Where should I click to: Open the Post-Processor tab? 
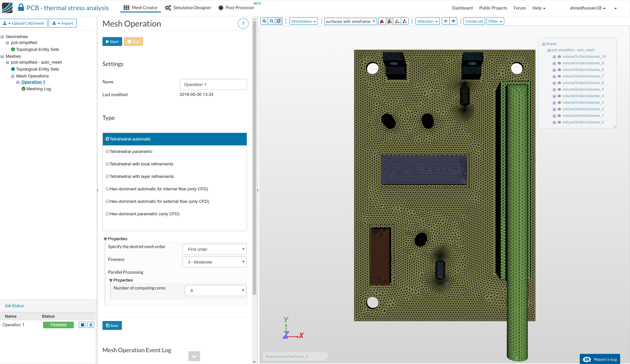[x=236, y=8]
